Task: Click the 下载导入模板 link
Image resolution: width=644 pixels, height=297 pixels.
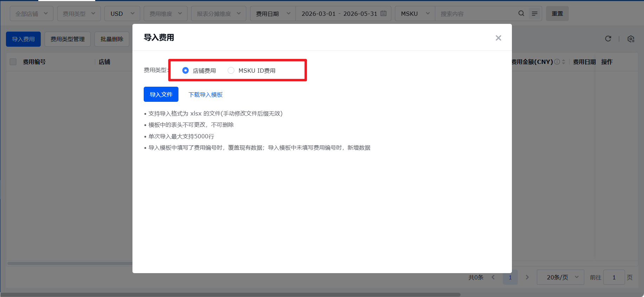Action: [x=206, y=95]
